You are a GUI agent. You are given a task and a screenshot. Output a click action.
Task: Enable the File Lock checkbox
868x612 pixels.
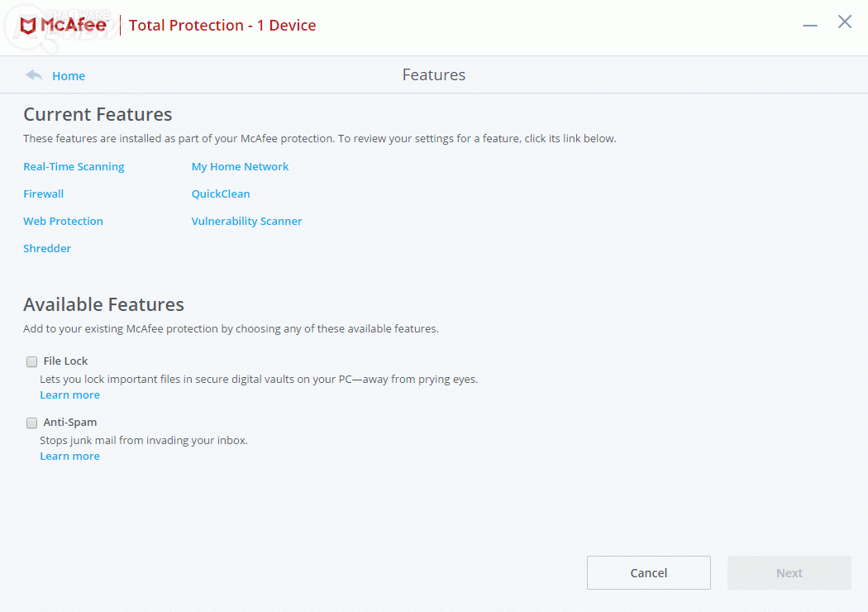pos(32,361)
